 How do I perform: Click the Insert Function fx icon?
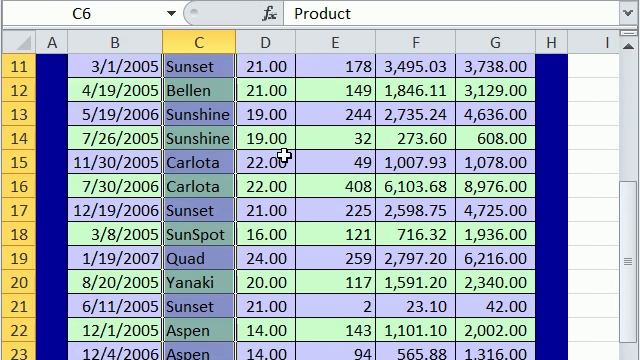click(x=269, y=14)
